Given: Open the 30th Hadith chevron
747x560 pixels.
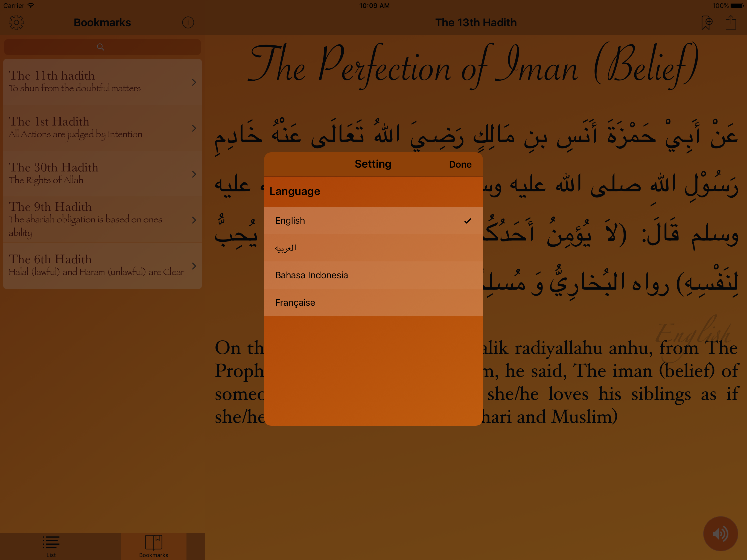Looking at the screenshot, I should (194, 174).
